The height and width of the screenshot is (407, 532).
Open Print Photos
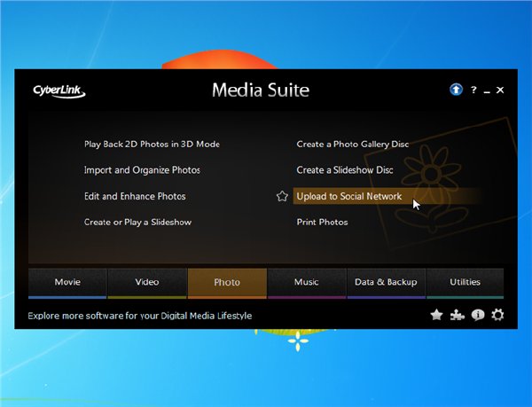pos(323,223)
